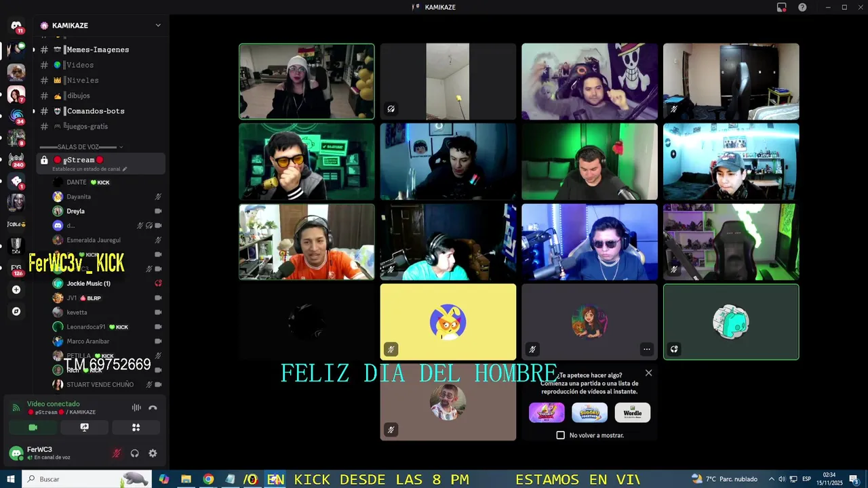Open activities launcher icon in voice panel

click(x=136, y=427)
